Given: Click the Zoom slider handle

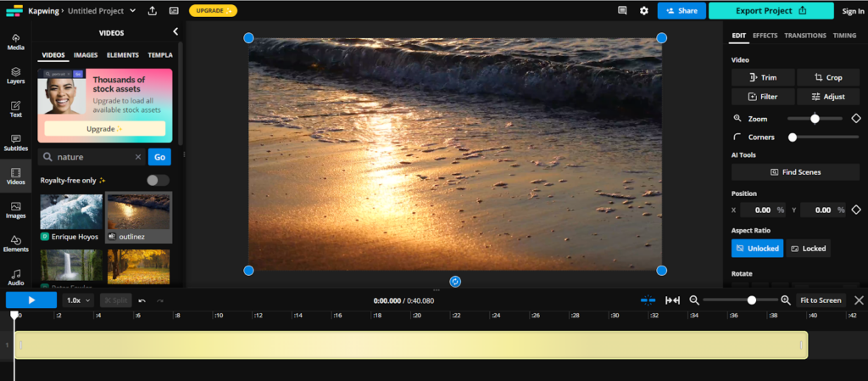Looking at the screenshot, I should (x=815, y=119).
